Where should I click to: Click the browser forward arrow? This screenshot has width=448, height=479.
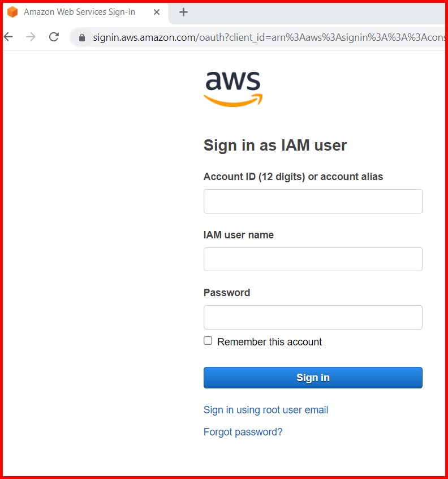pyautogui.click(x=30, y=36)
